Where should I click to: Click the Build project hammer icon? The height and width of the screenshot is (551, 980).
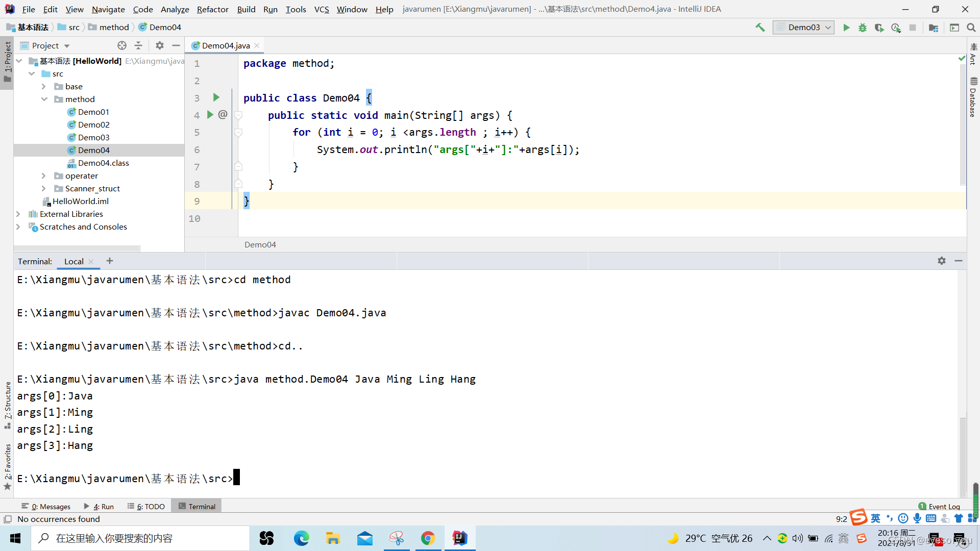click(x=760, y=28)
